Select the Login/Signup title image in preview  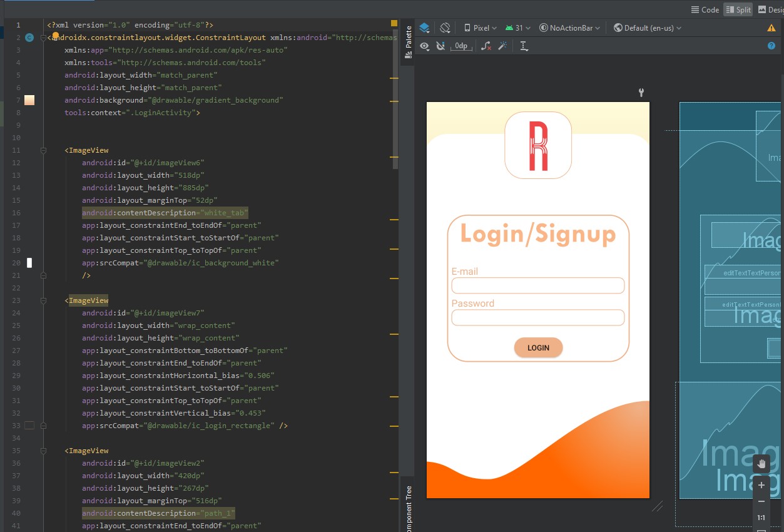click(x=538, y=233)
